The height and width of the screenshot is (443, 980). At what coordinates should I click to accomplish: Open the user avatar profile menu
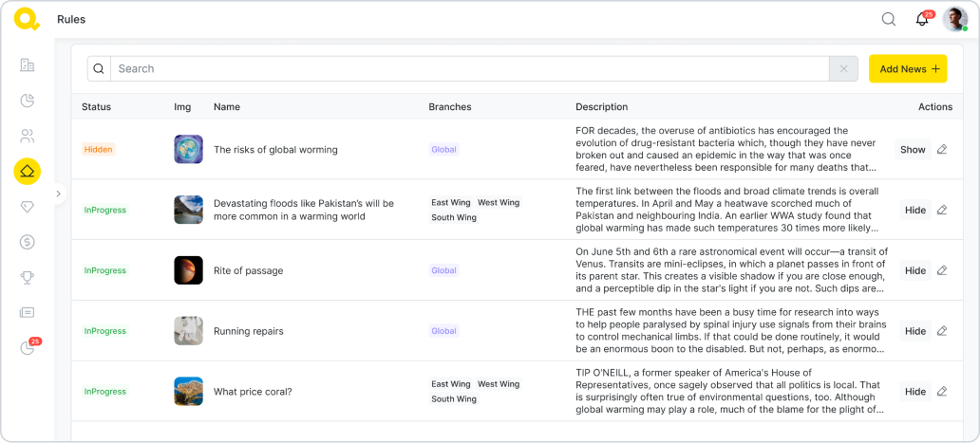click(x=954, y=19)
